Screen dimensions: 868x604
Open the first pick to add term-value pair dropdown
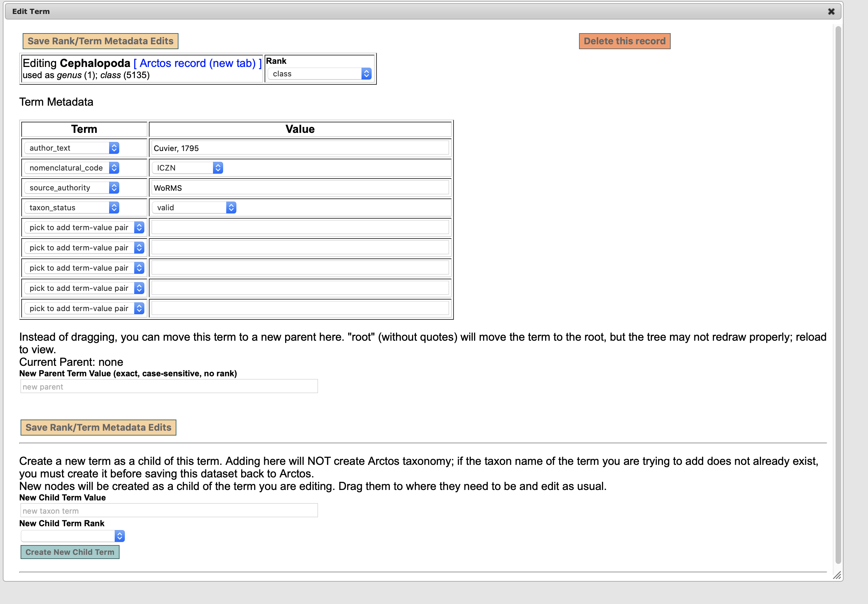coord(84,227)
